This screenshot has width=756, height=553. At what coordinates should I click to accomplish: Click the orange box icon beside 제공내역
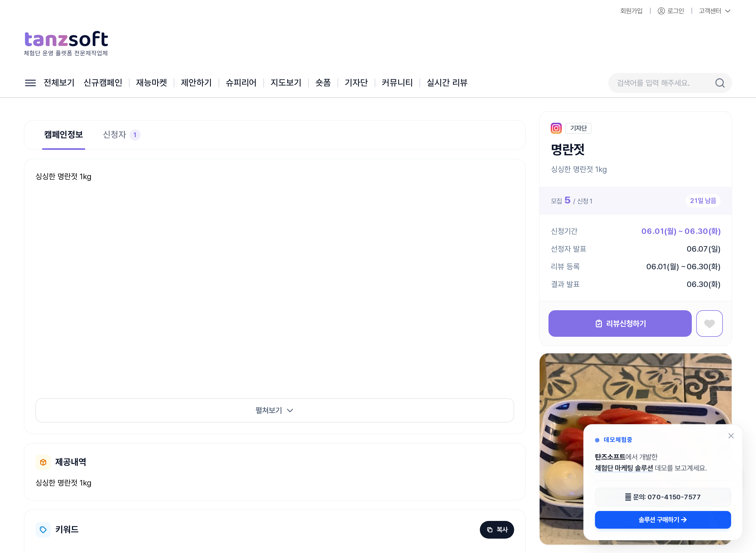43,462
